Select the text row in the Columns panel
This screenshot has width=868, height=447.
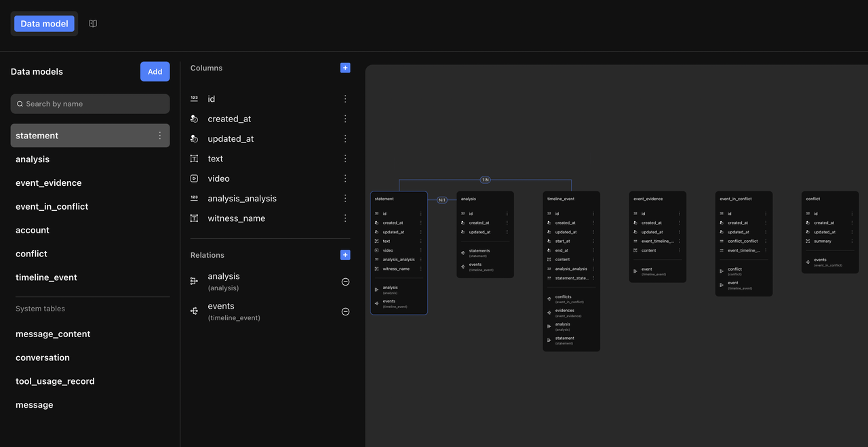pos(270,159)
